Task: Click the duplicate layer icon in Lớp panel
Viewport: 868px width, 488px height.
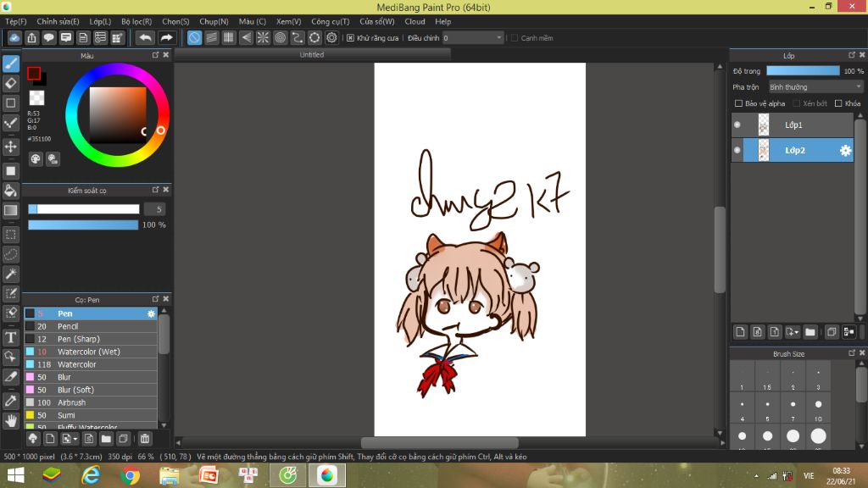Action: pyautogui.click(x=832, y=332)
